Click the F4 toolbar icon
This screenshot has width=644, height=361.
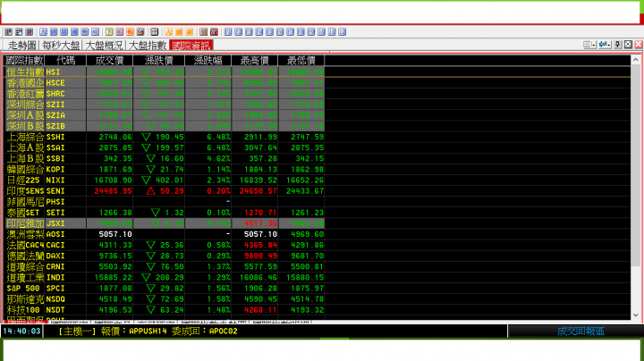coord(259,32)
